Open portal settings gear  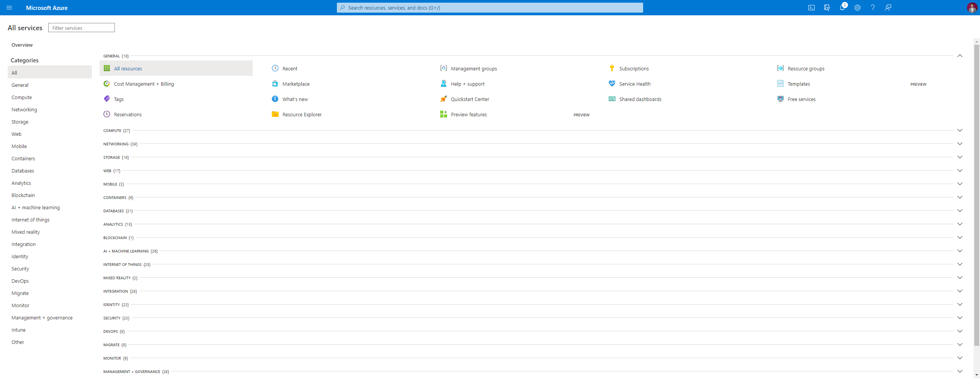click(857, 7)
